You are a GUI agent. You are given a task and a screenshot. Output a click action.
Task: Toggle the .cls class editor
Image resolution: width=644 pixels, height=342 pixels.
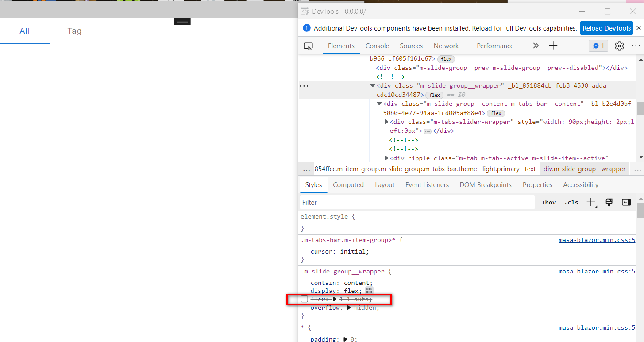point(571,202)
